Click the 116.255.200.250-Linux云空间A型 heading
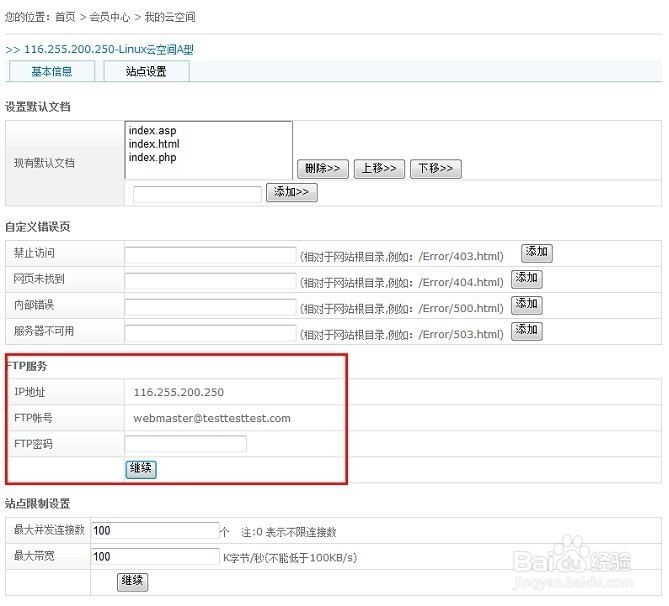Viewport: 669px width, 606px height. click(109, 50)
